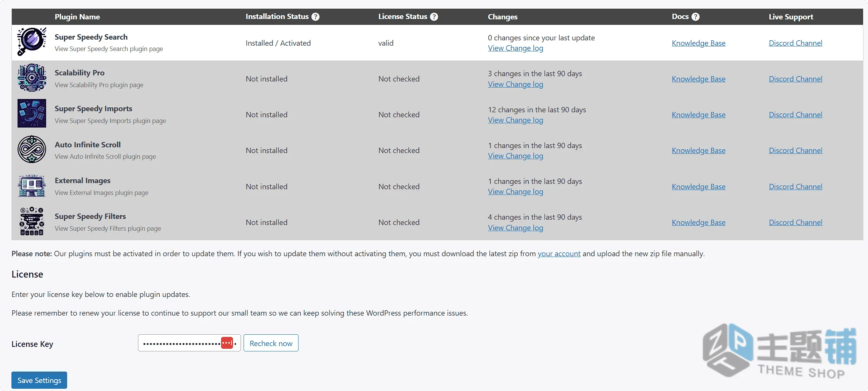Click 'Not checked' in the External Images row
This screenshot has width=868, height=391.
(399, 187)
